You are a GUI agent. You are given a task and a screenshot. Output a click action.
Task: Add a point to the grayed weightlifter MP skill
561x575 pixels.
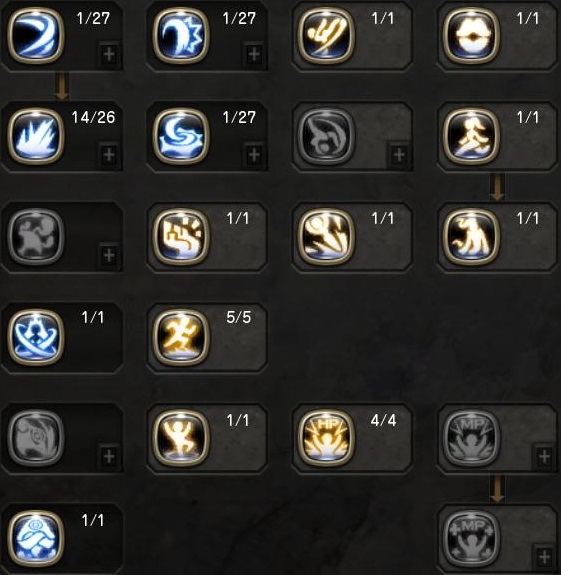click(544, 557)
